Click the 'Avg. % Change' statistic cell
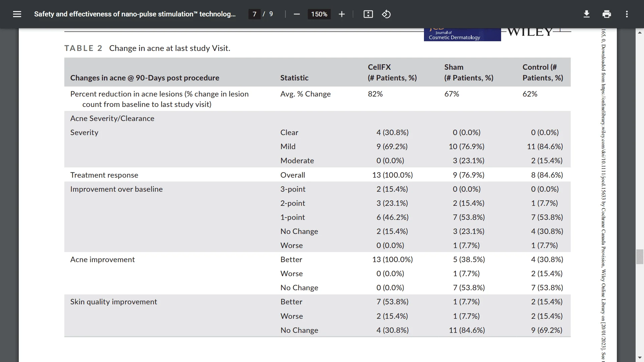The image size is (644, 362). point(305,94)
